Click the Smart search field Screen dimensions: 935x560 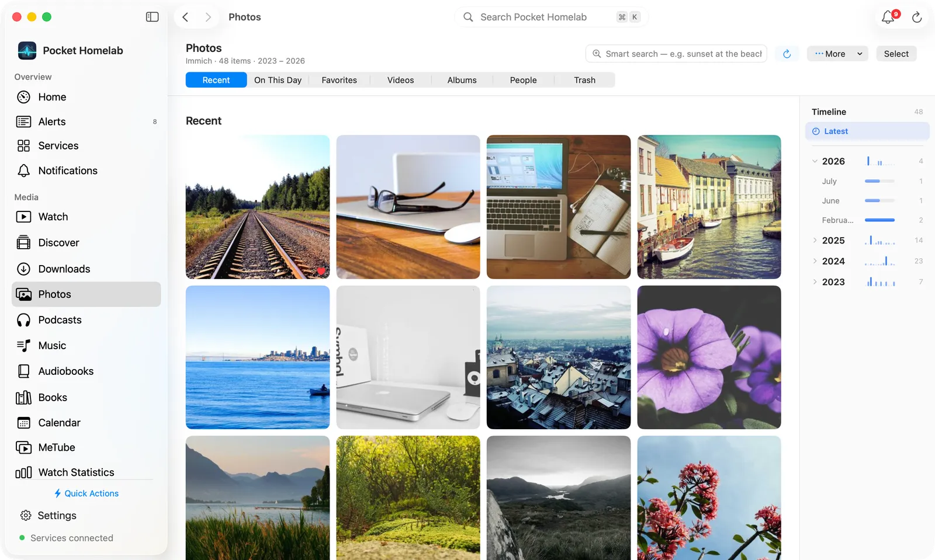tap(676, 54)
